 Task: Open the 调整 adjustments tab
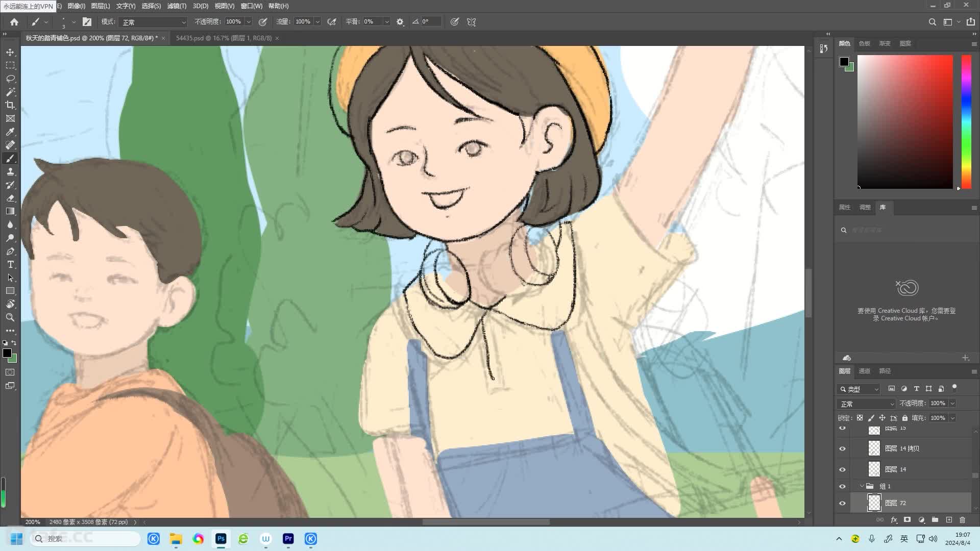tap(865, 207)
